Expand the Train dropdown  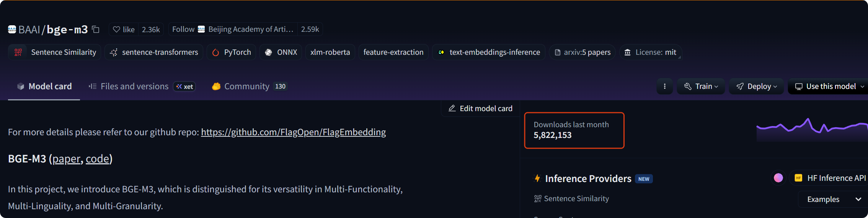point(701,87)
